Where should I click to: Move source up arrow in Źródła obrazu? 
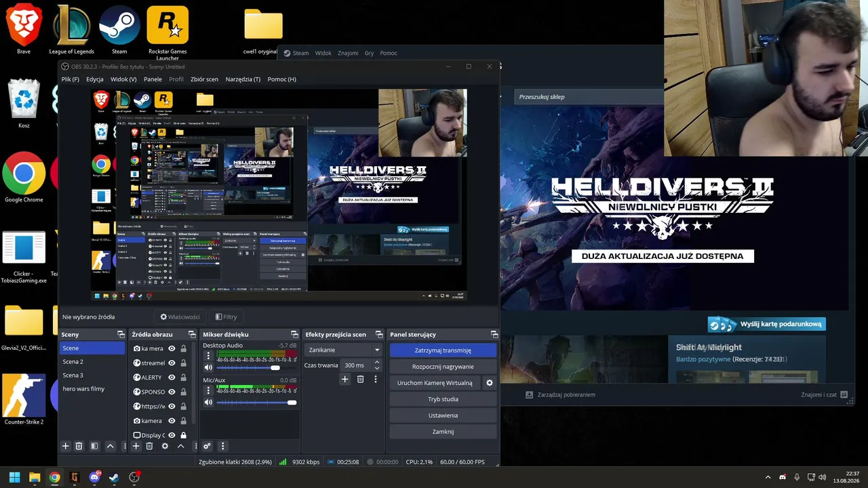tap(180, 446)
